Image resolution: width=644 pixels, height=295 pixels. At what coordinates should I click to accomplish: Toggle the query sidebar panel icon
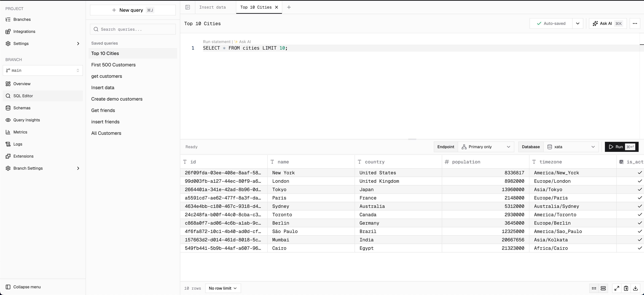(187, 7)
